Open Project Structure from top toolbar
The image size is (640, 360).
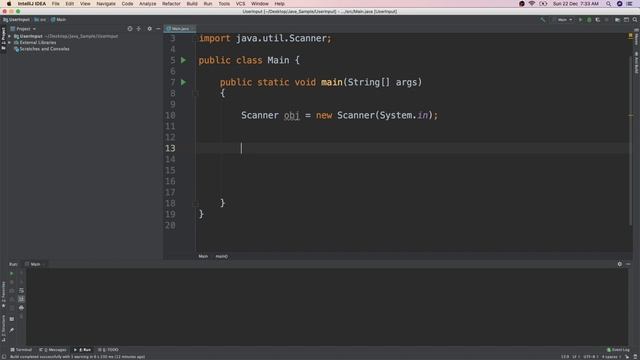[617, 20]
